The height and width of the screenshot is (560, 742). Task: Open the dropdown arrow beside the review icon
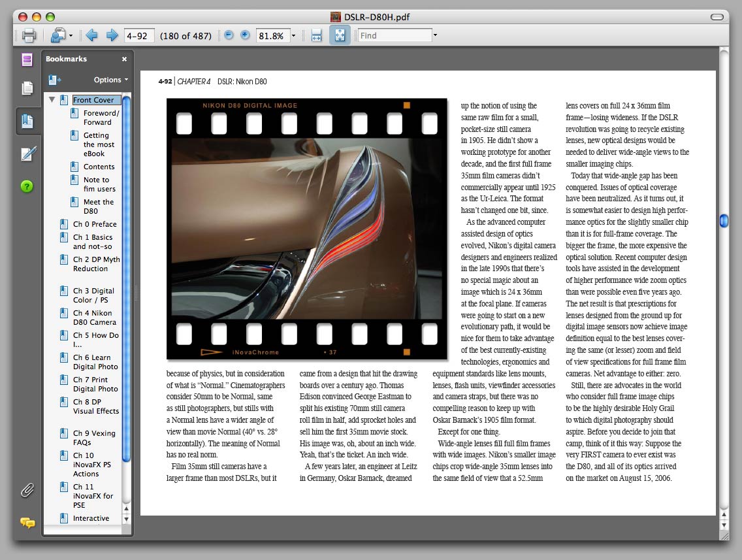point(71,36)
